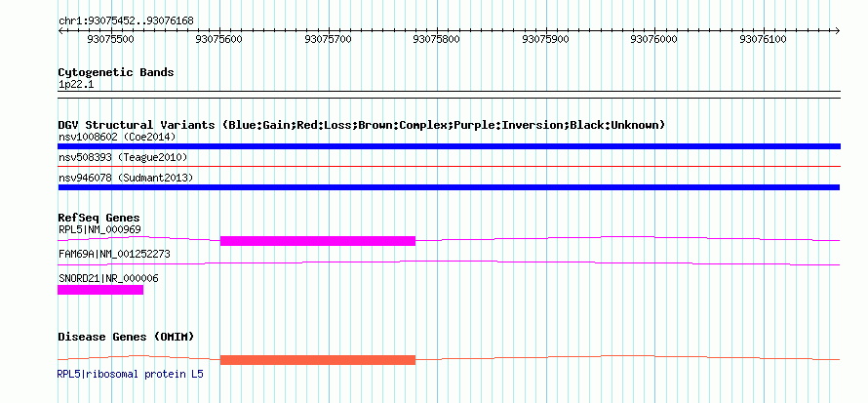Click the nsv946078 (Sudmant2013) blue bar
This screenshot has height=403, width=868.
(x=449, y=187)
